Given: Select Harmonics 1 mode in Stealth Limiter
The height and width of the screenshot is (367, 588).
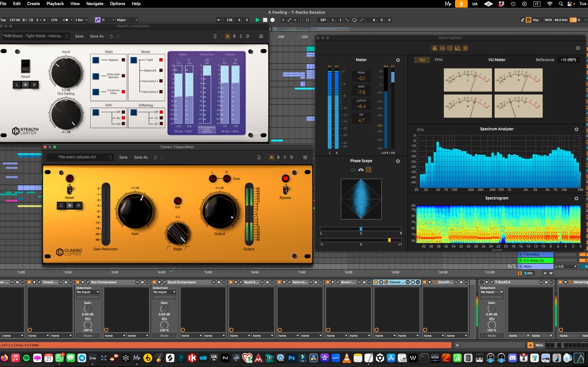Looking at the screenshot, I should point(161,81).
